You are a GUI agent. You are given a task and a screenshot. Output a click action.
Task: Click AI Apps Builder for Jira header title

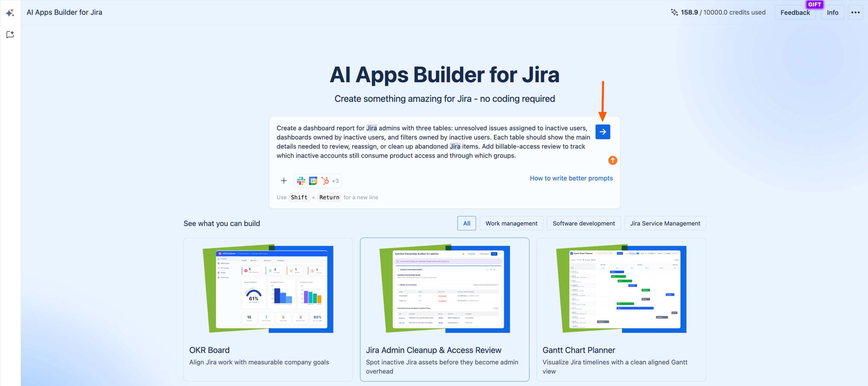pos(64,12)
